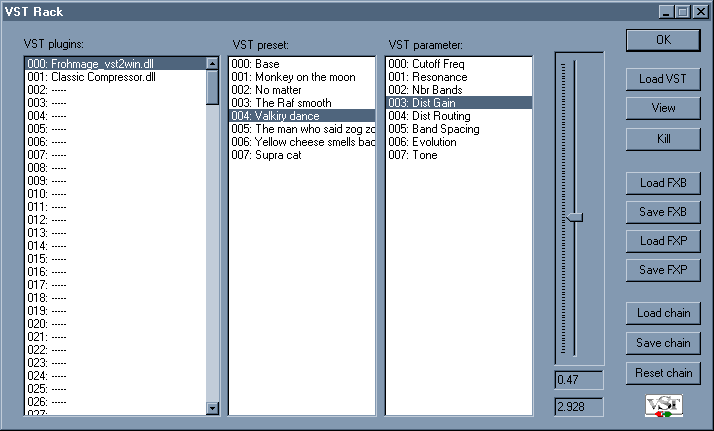
Task: Click Save FXB button
Action: 663,212
